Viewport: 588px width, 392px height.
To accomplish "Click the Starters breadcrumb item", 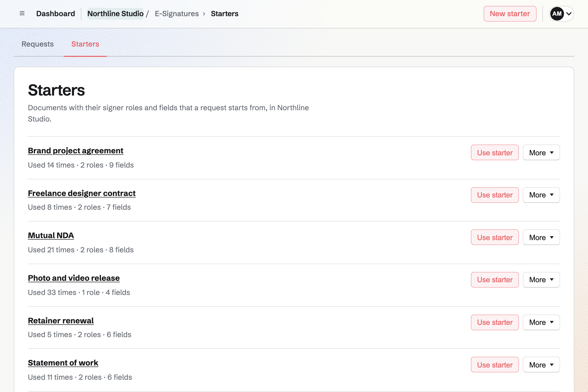I will (224, 13).
